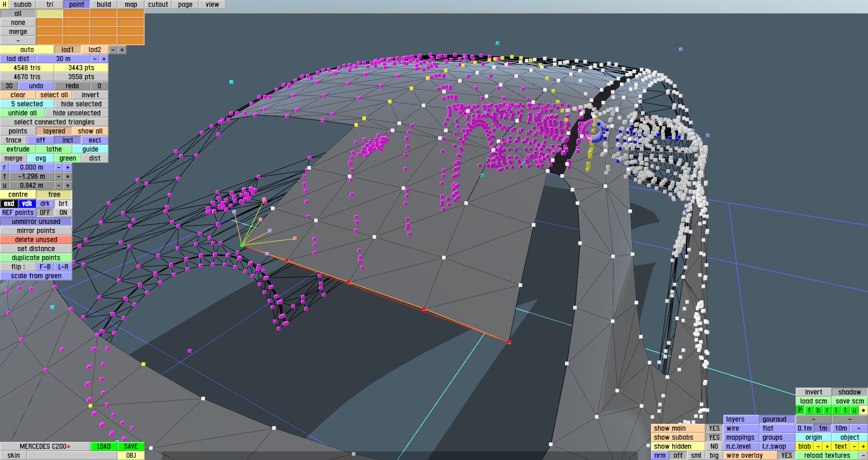Select the 10m grid size button
868x460 pixels.
(x=841, y=428)
